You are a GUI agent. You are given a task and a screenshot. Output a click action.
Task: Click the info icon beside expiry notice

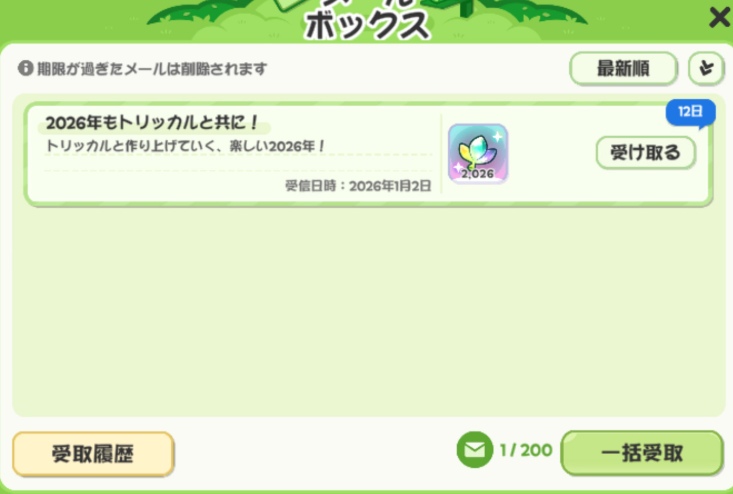pyautogui.click(x=25, y=68)
